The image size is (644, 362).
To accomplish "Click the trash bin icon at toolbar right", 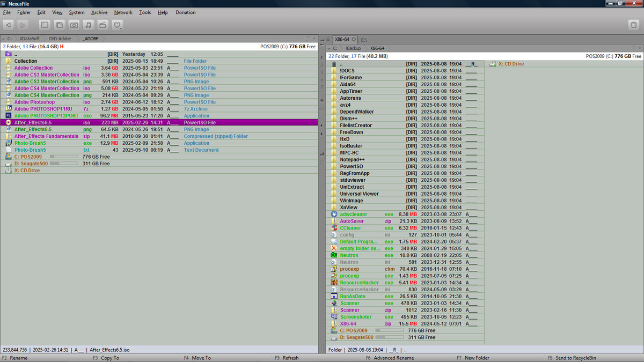I will (633, 25).
